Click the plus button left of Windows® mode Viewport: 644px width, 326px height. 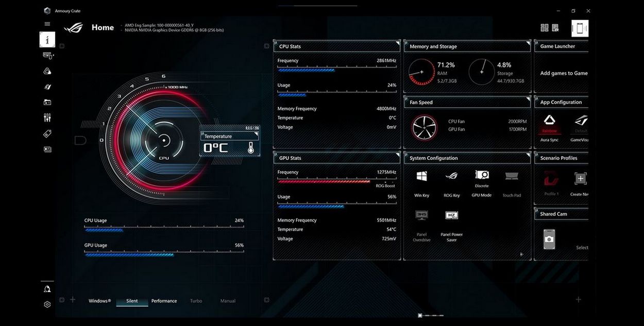pos(73,300)
